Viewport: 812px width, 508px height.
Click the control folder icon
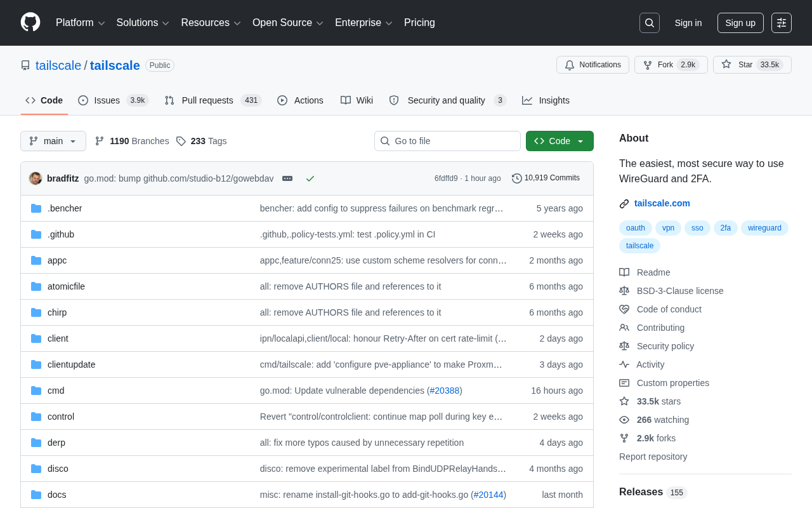[36, 417]
